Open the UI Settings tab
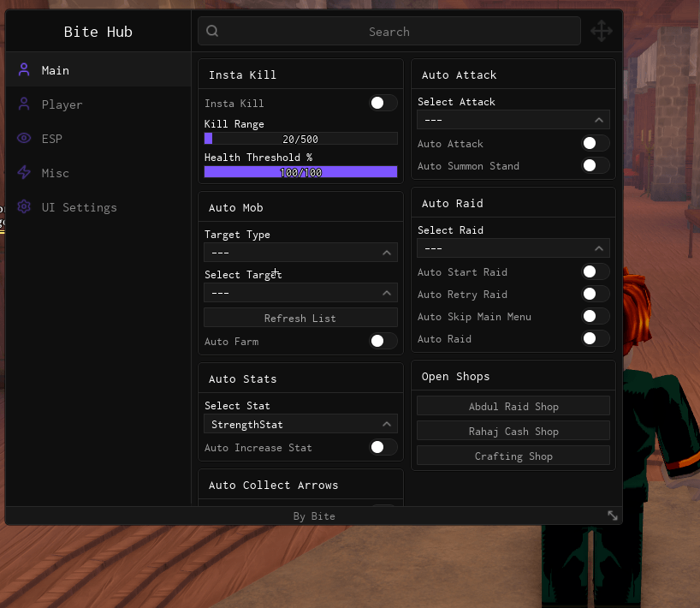This screenshot has width=700, height=608. click(x=98, y=207)
